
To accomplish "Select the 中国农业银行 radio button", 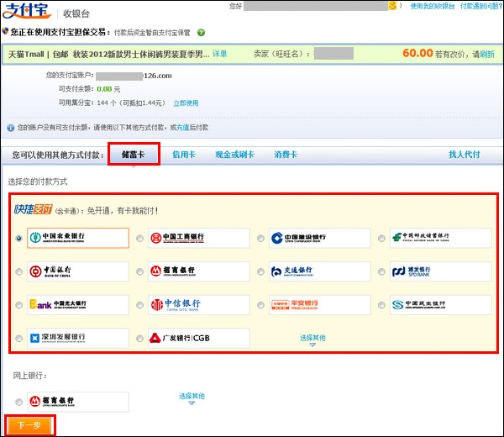I will tap(18, 239).
